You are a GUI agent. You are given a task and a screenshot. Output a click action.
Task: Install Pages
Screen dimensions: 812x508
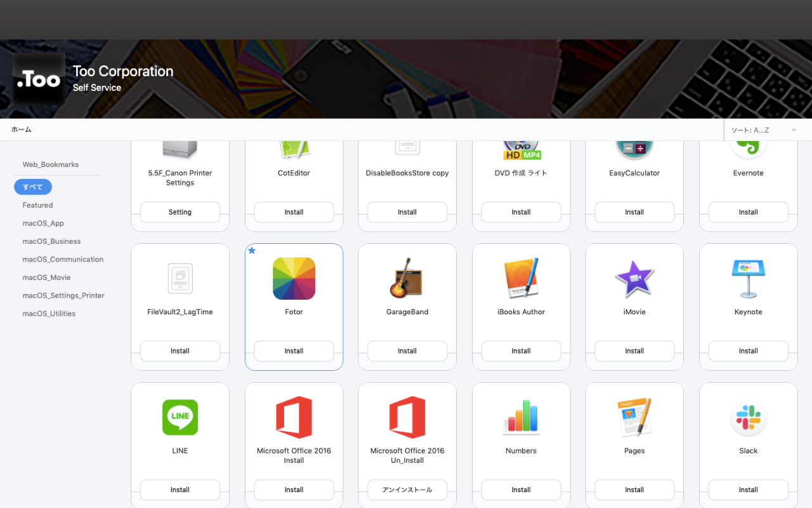(x=634, y=490)
